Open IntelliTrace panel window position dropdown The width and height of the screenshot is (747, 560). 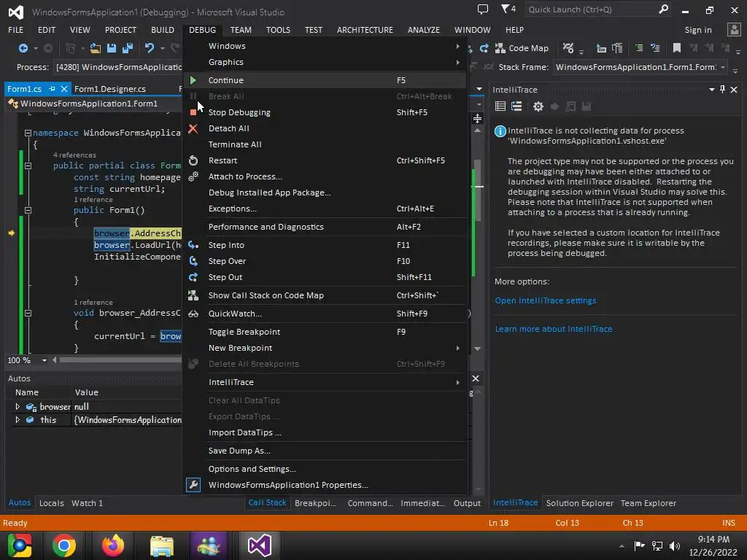tap(712, 90)
